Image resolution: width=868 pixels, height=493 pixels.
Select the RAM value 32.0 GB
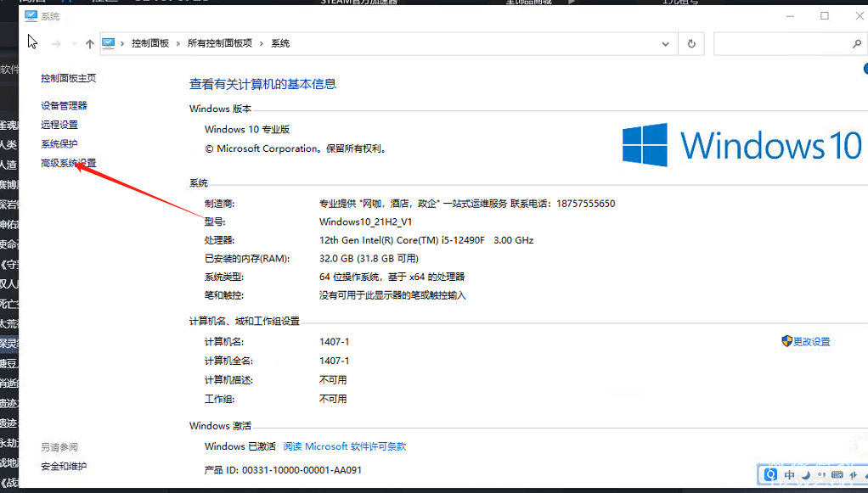pyautogui.click(x=369, y=259)
